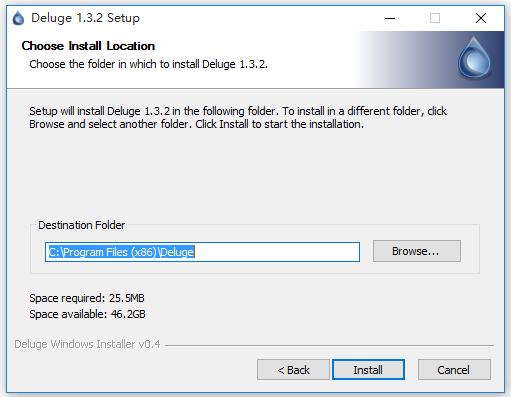Go to previous step with < Back
511x397 pixels.
click(x=293, y=370)
